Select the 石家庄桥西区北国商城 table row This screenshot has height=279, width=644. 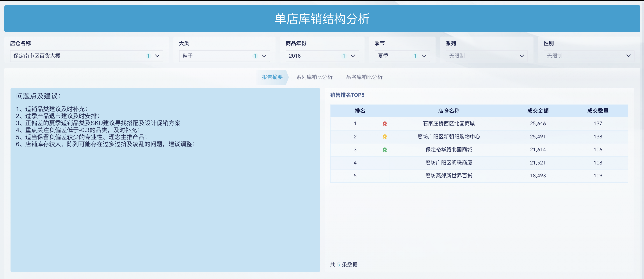449,123
